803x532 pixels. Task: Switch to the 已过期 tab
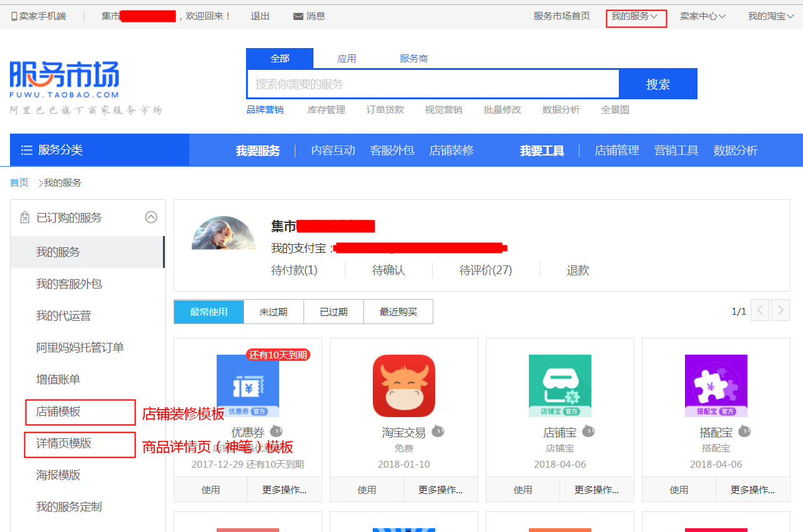pyautogui.click(x=333, y=312)
